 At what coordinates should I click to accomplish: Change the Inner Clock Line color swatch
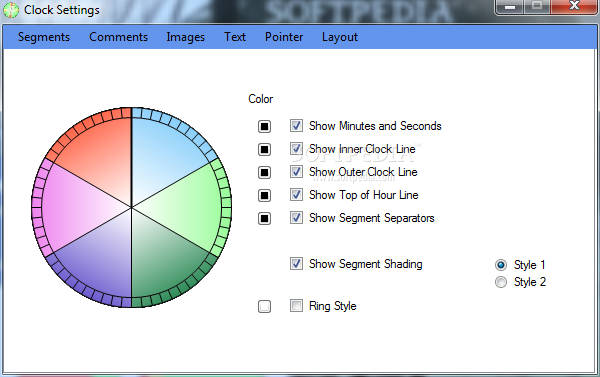point(264,149)
